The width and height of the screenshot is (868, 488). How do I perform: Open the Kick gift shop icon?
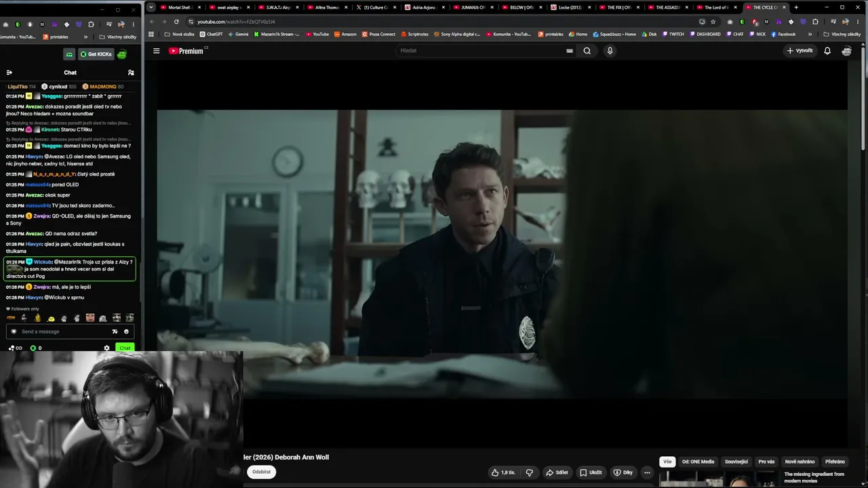[x=69, y=54]
